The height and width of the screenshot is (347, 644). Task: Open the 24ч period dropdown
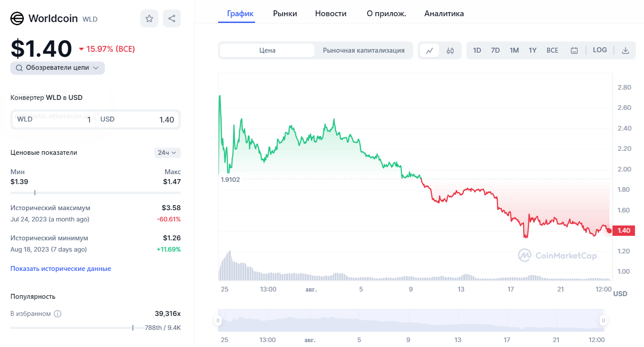[167, 153]
